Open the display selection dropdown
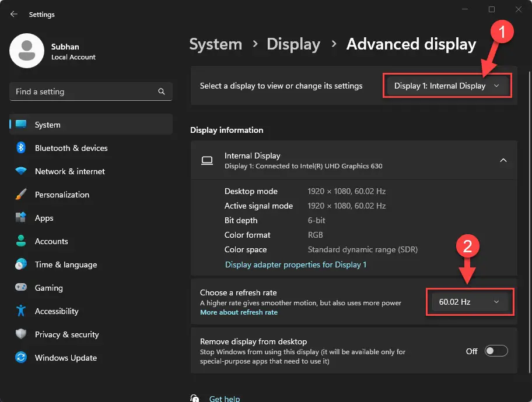Viewport: 532px width, 402px height. click(x=447, y=86)
